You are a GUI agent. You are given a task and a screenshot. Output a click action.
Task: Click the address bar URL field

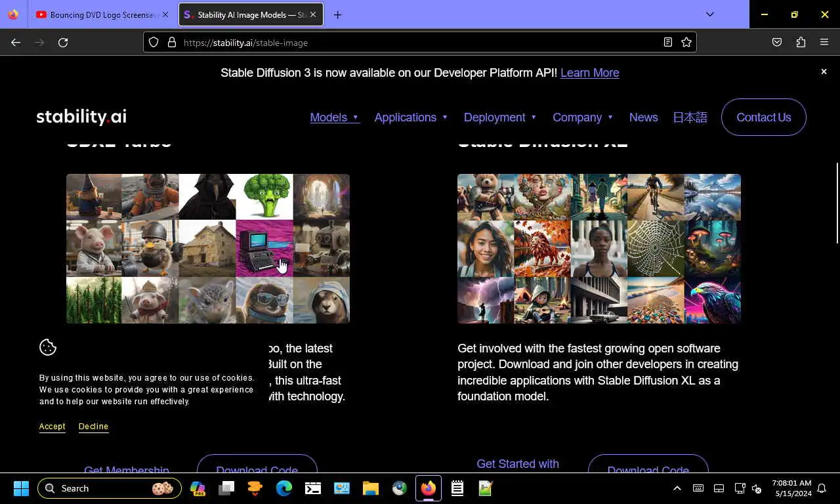420,42
